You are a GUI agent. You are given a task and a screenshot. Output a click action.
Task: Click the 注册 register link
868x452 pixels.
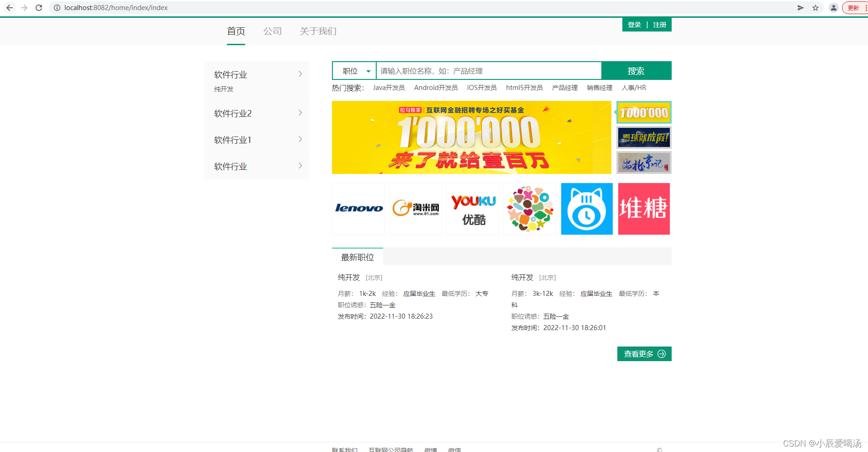(x=660, y=25)
